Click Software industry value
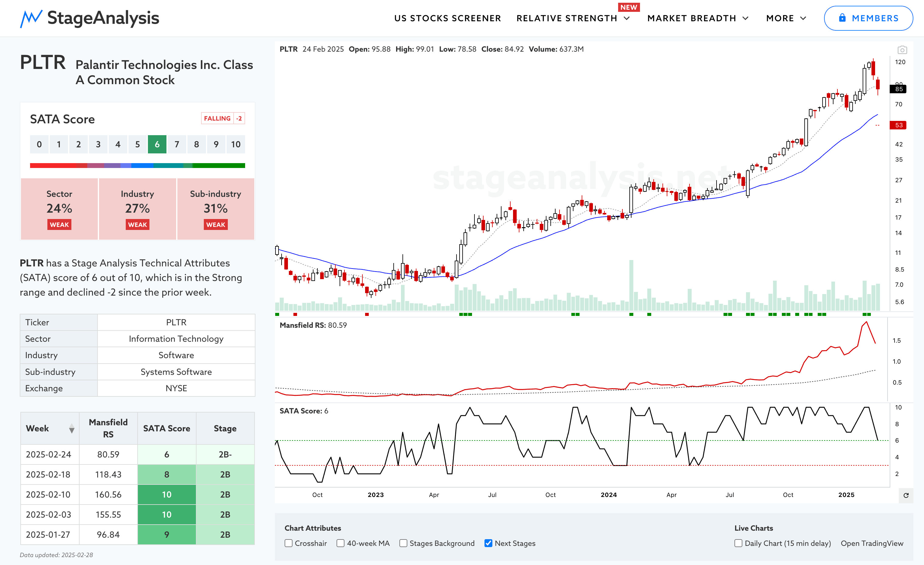This screenshot has height=565, width=924. pyautogui.click(x=176, y=355)
